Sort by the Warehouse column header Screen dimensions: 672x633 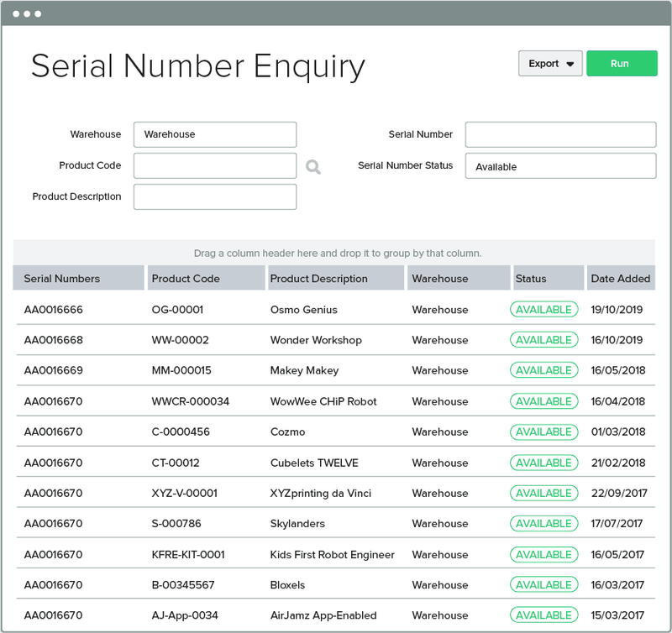pyautogui.click(x=459, y=278)
